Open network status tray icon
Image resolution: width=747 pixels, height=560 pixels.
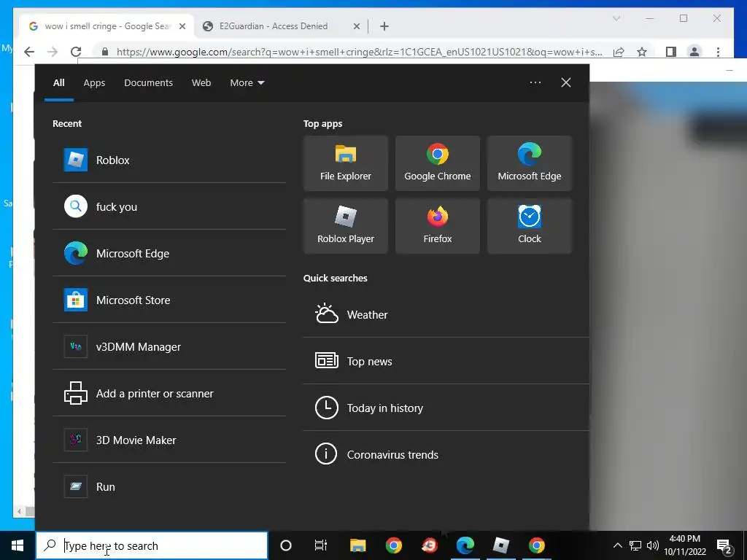click(635, 545)
